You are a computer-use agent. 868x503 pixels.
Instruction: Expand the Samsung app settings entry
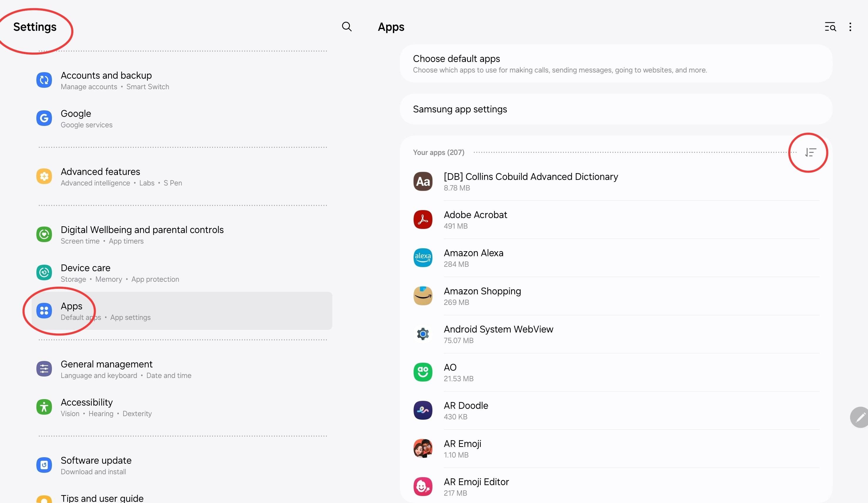coord(460,109)
